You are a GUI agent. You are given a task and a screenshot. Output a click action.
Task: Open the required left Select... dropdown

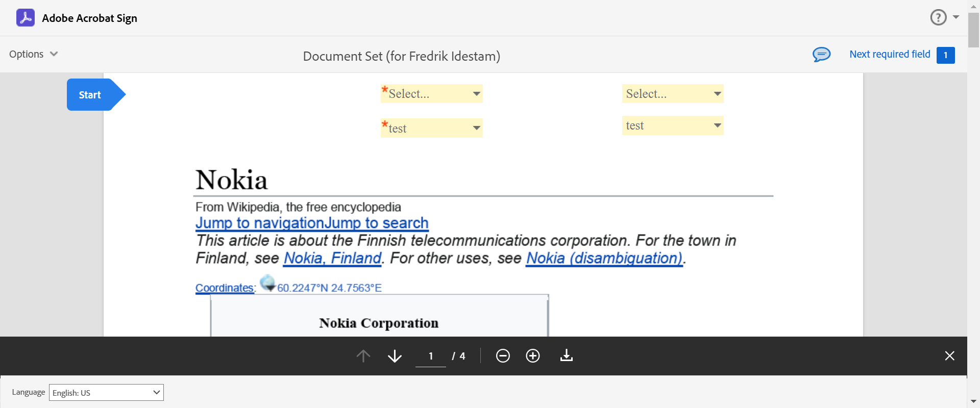tap(432, 94)
